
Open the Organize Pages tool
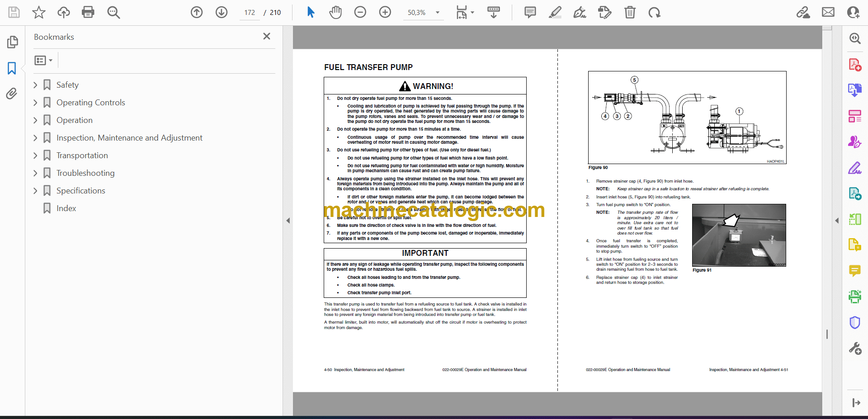pos(855,116)
